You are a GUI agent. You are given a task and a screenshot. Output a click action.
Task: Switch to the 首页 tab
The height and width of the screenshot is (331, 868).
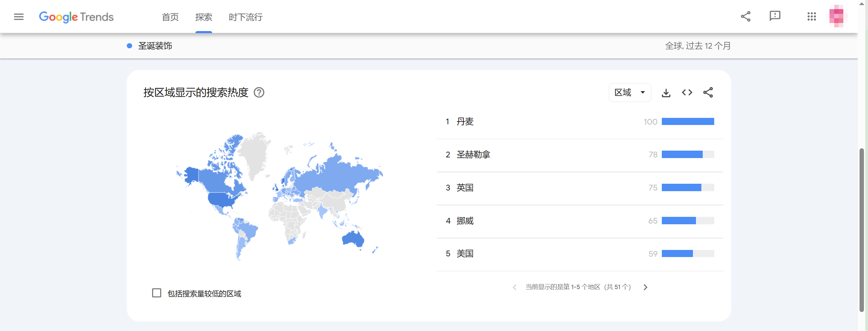point(170,17)
